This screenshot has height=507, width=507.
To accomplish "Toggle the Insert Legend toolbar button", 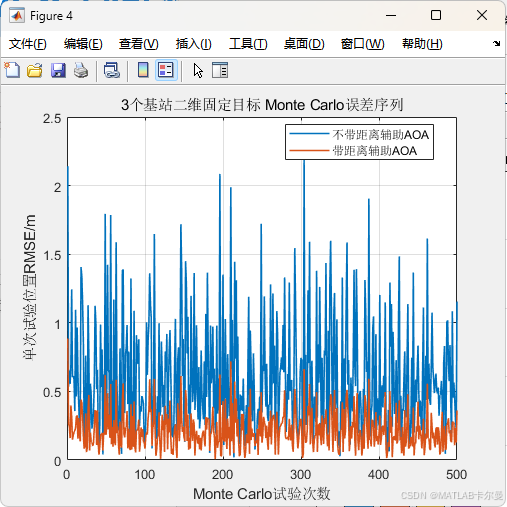I will point(166,70).
